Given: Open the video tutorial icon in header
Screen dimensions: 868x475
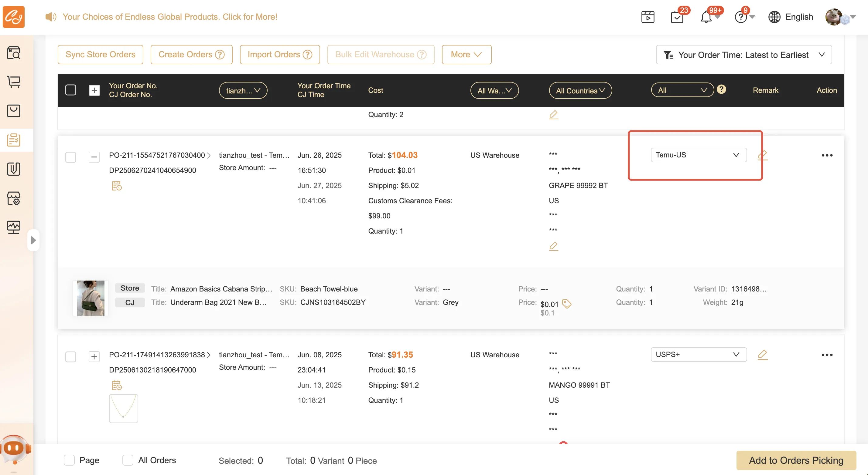Looking at the screenshot, I should [x=648, y=17].
